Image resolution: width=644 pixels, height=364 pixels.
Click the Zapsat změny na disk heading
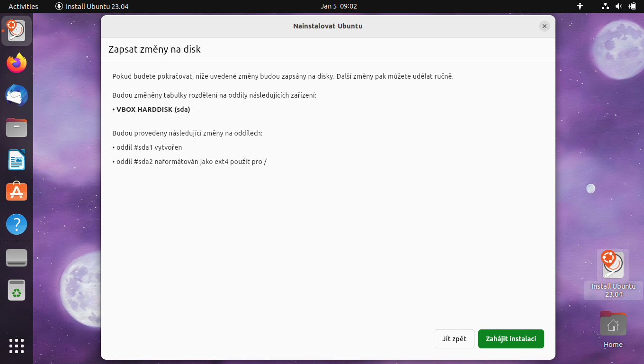pyautogui.click(x=154, y=49)
